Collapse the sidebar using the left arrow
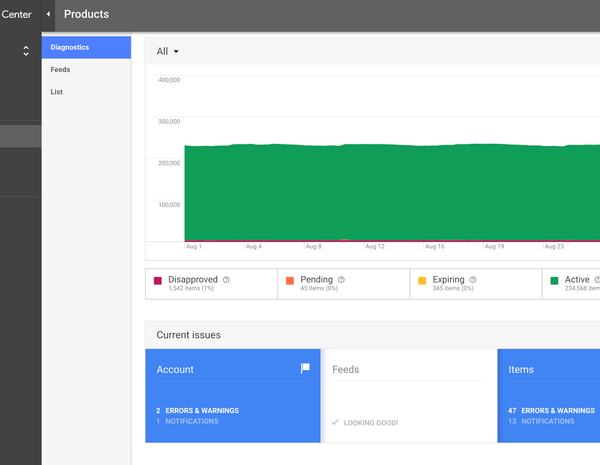 49,15
